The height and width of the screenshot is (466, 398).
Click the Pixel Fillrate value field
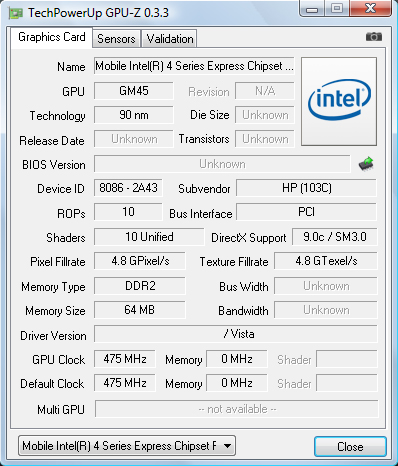coord(140,261)
